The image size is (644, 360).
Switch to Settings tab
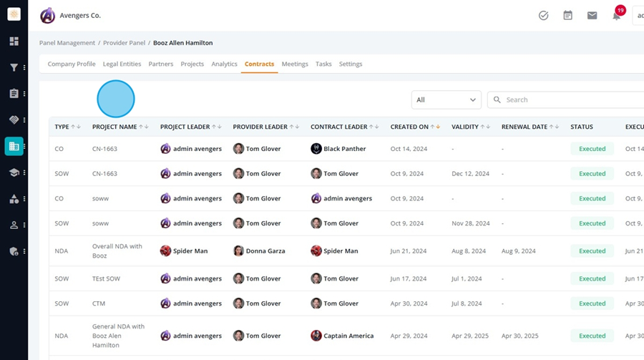(351, 64)
